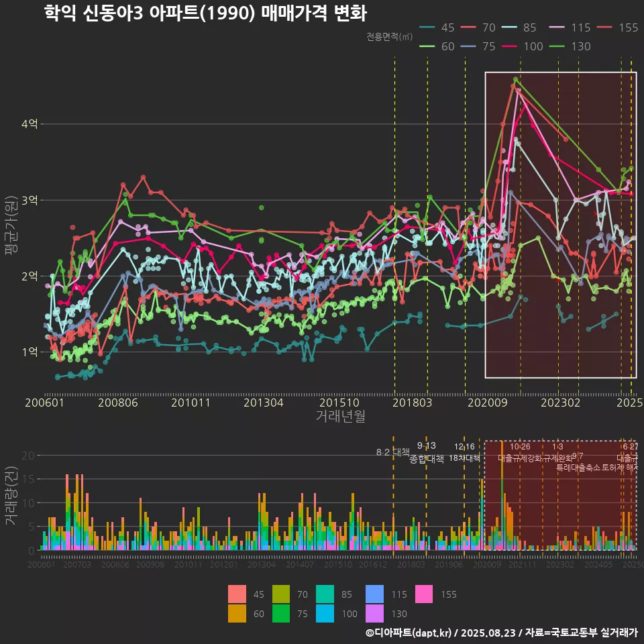Click the 평균가(원) vertical axis title

coord(11,225)
